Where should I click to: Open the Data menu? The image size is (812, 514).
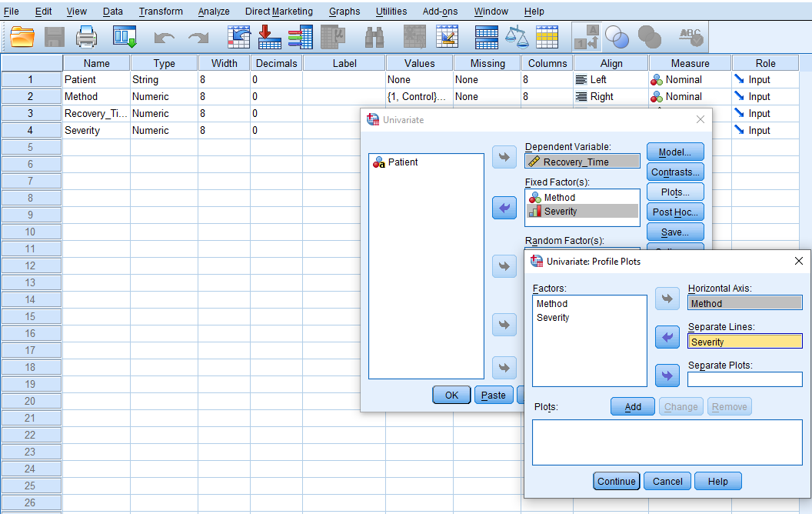[112, 12]
